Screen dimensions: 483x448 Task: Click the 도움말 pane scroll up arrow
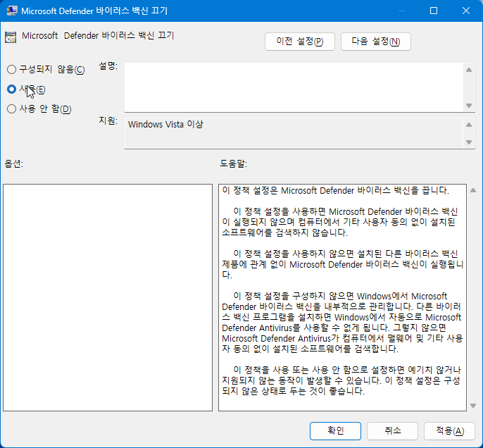pyautogui.click(x=473, y=190)
